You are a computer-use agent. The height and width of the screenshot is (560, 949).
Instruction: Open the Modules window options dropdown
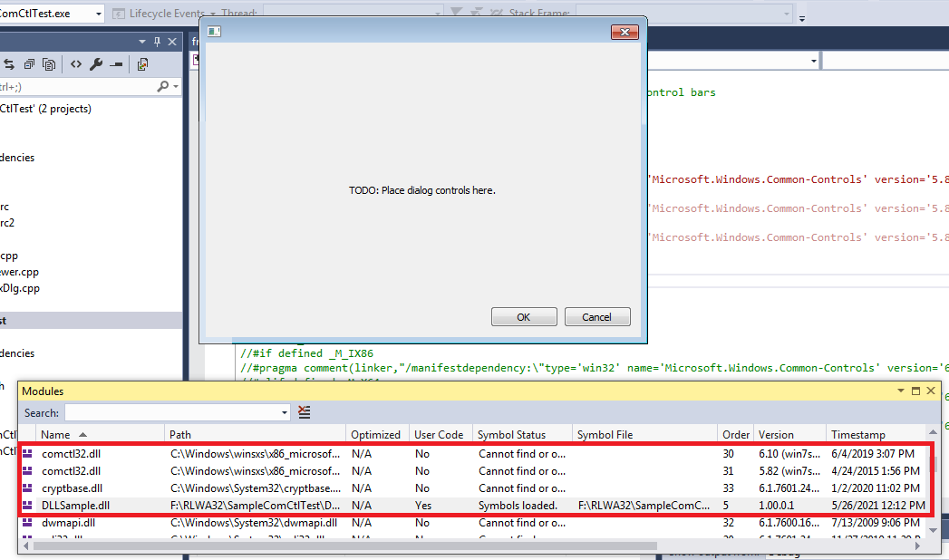(901, 391)
